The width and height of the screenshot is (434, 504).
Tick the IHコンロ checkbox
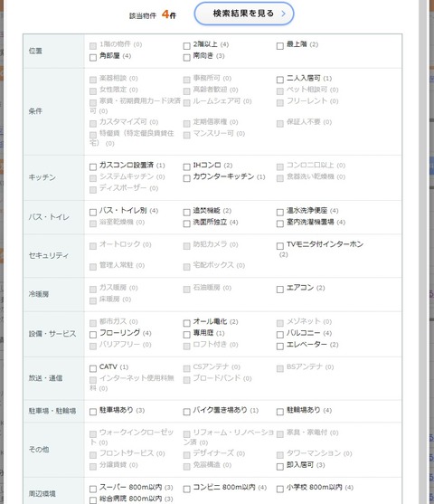[186, 166]
